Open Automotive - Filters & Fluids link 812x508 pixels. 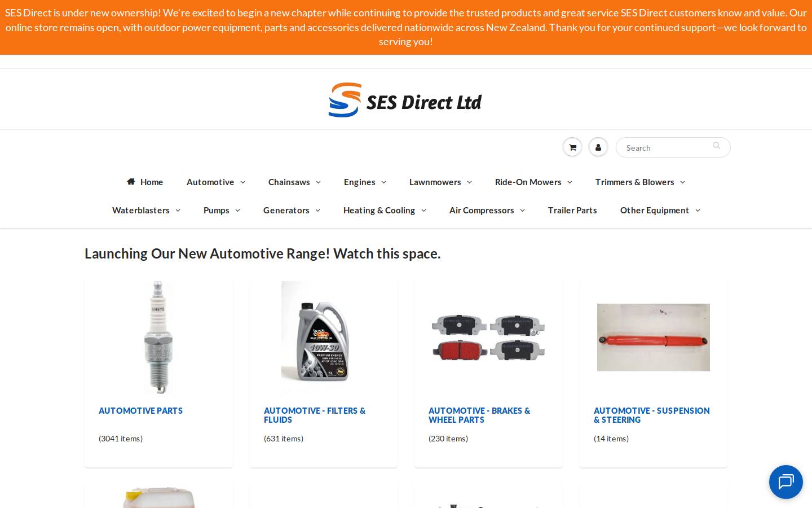tap(315, 415)
